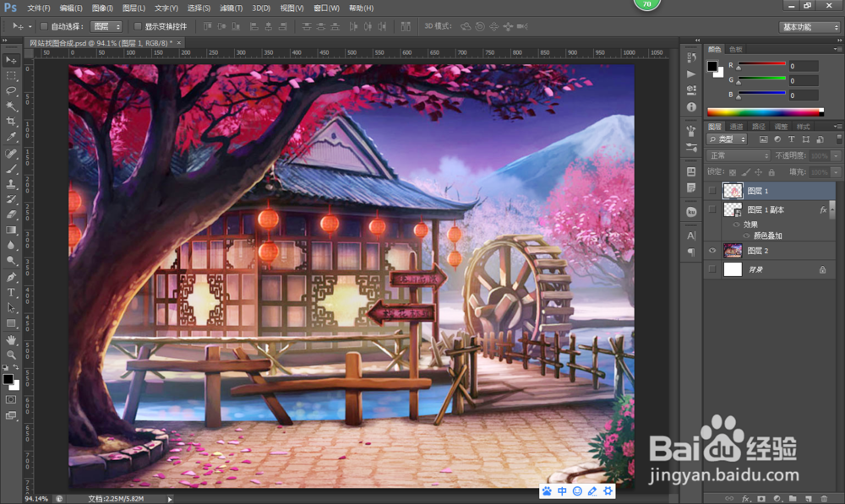Open the Layers panel flyout menu
The height and width of the screenshot is (504, 845).
point(837,127)
